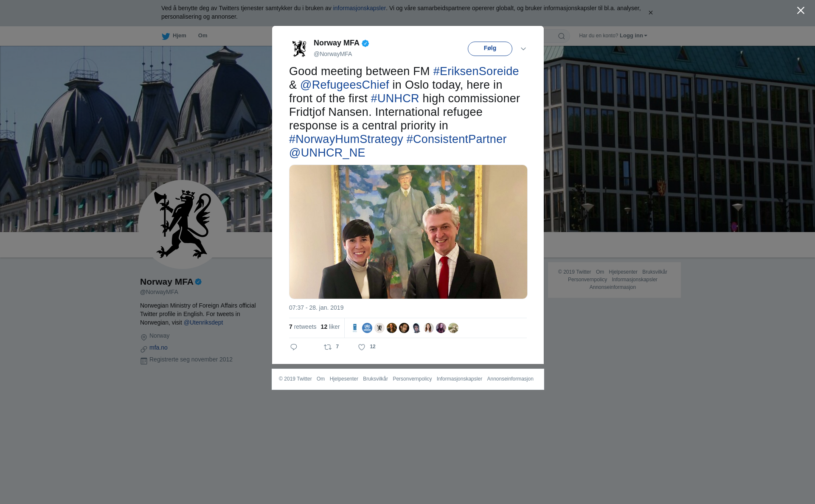
Task: Click the Følg button
Action: [x=490, y=49]
